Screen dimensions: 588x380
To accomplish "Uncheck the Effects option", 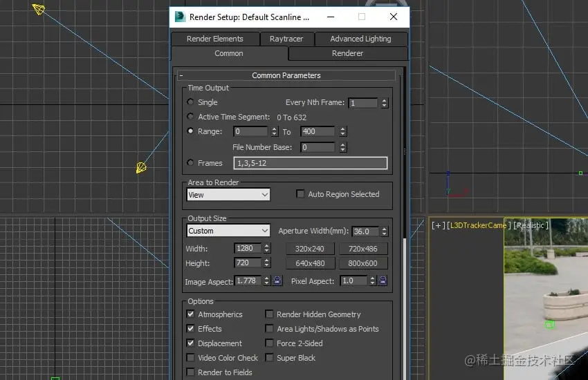I will (x=190, y=329).
